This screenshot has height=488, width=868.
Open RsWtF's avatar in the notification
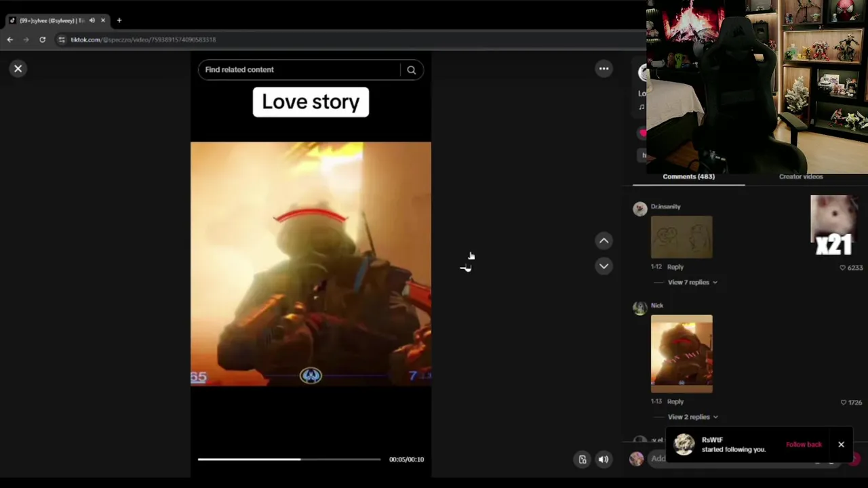click(684, 445)
